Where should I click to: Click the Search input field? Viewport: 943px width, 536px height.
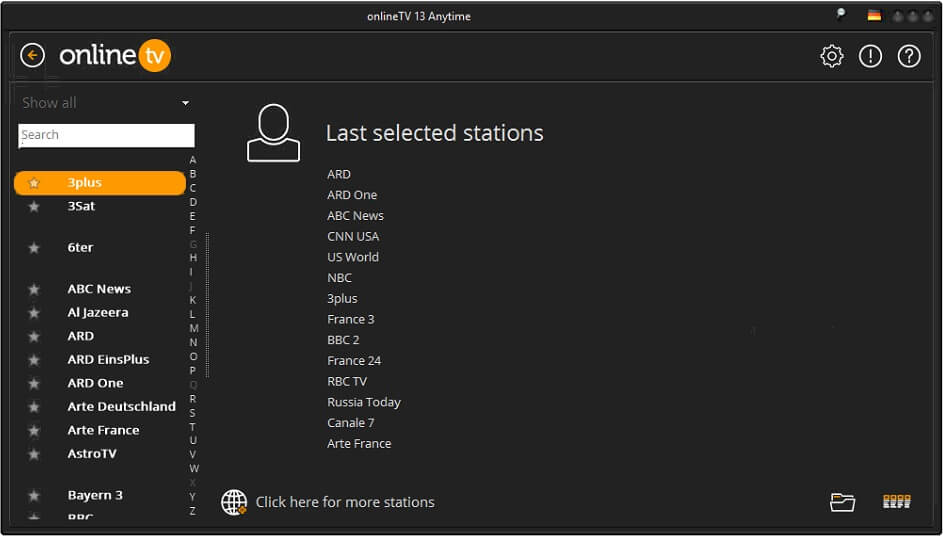(x=106, y=135)
